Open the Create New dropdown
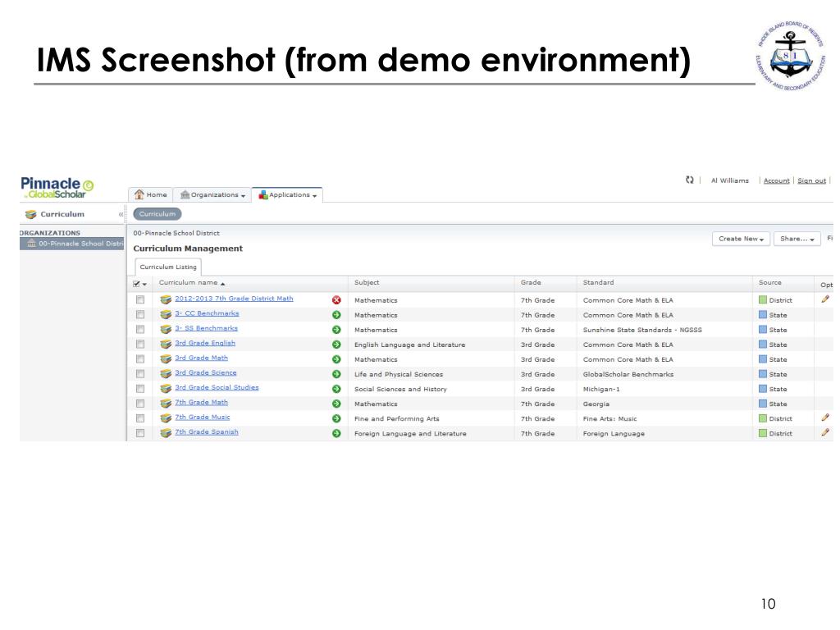This screenshot has width=840, height=630. tap(741, 239)
